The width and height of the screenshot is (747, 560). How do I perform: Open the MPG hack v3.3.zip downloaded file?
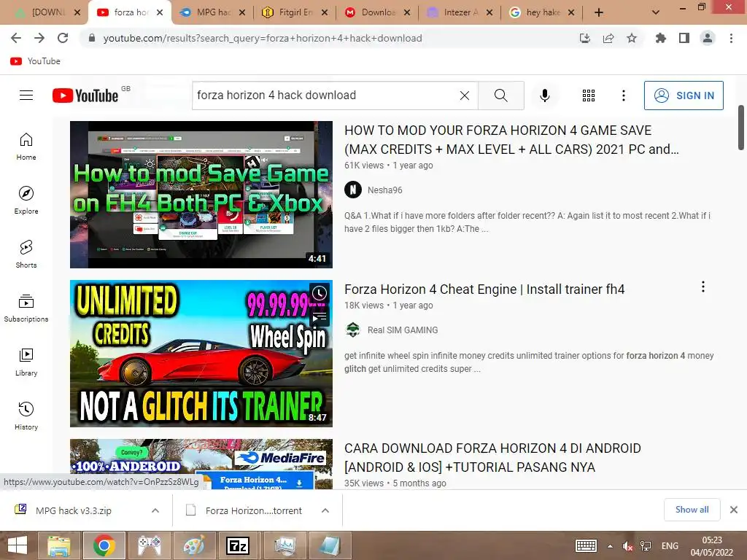(x=74, y=510)
